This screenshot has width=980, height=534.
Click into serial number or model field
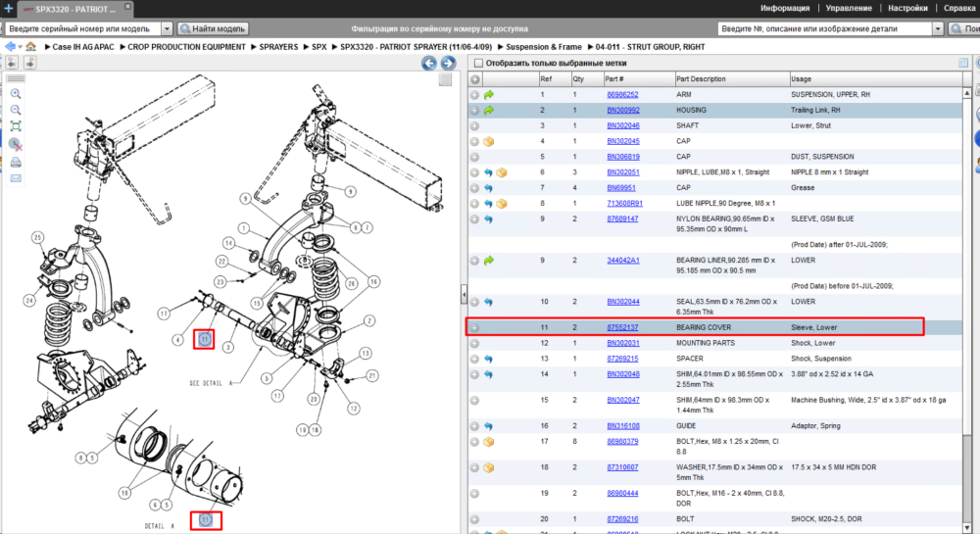83,28
